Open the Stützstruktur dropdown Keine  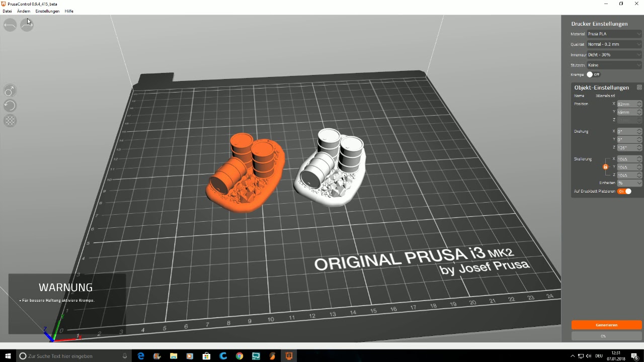tap(614, 65)
